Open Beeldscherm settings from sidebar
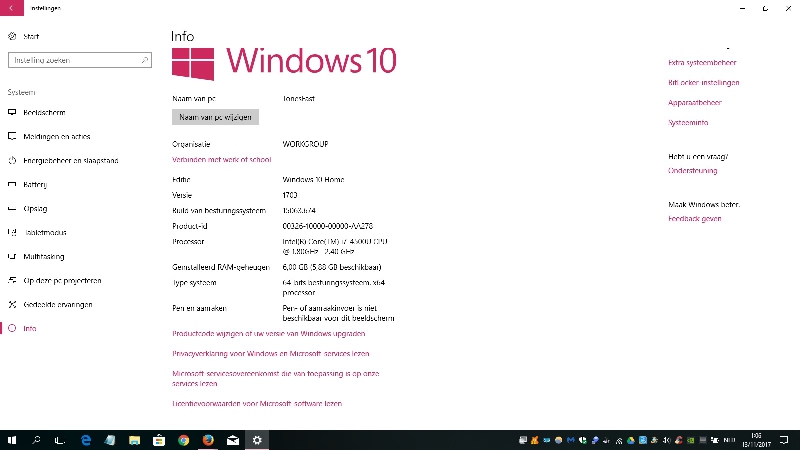This screenshot has width=800, height=450. [x=46, y=112]
